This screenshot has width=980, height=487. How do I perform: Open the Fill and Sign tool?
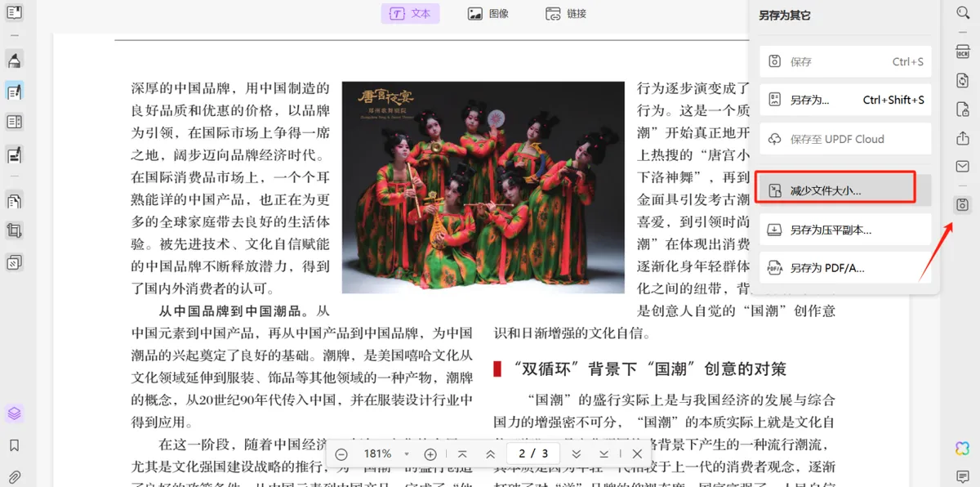tap(14, 154)
